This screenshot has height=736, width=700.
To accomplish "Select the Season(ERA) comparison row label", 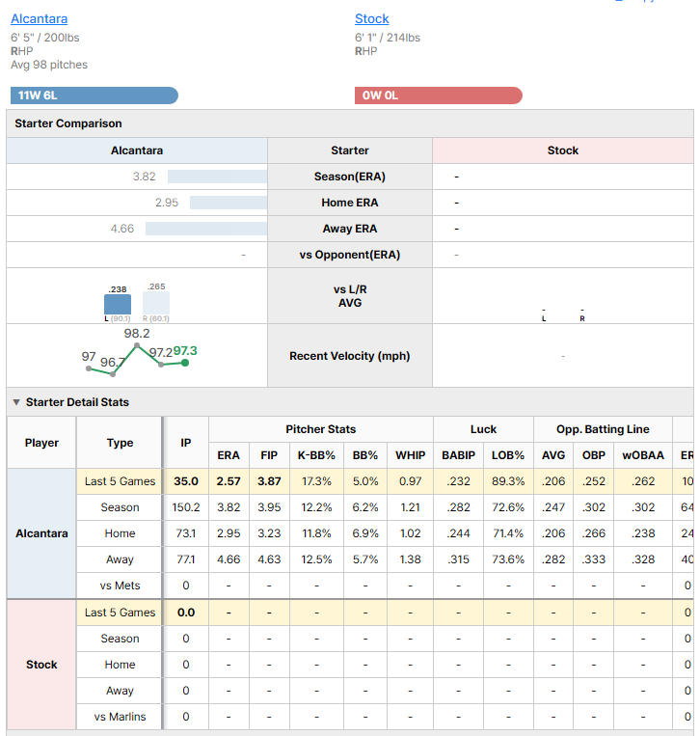I will (x=350, y=177).
